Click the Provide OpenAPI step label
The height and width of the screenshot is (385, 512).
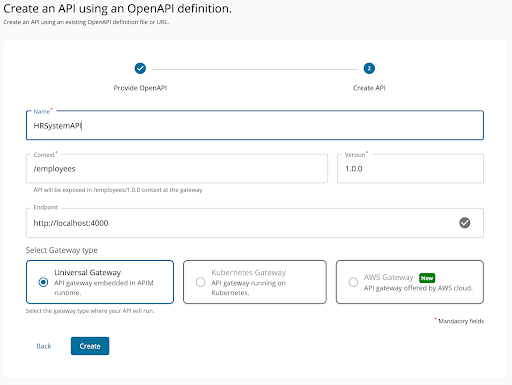140,88
